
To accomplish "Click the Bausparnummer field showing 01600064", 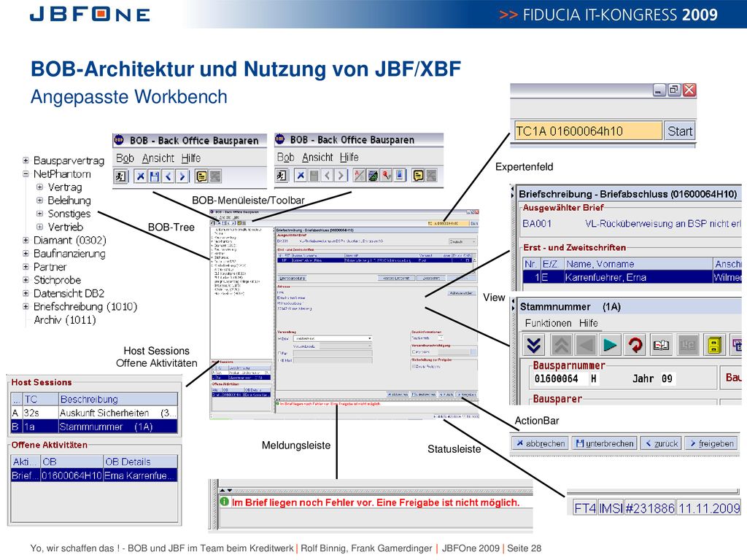I will 557,378.
